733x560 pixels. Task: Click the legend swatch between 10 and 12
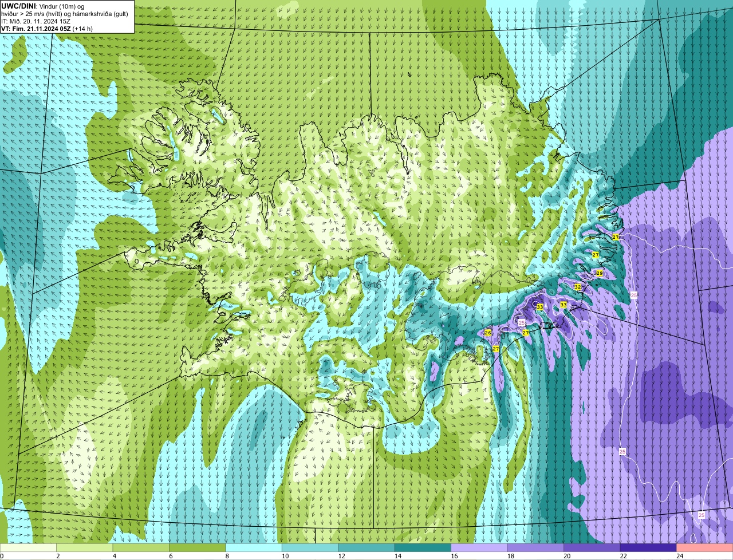coord(310,547)
